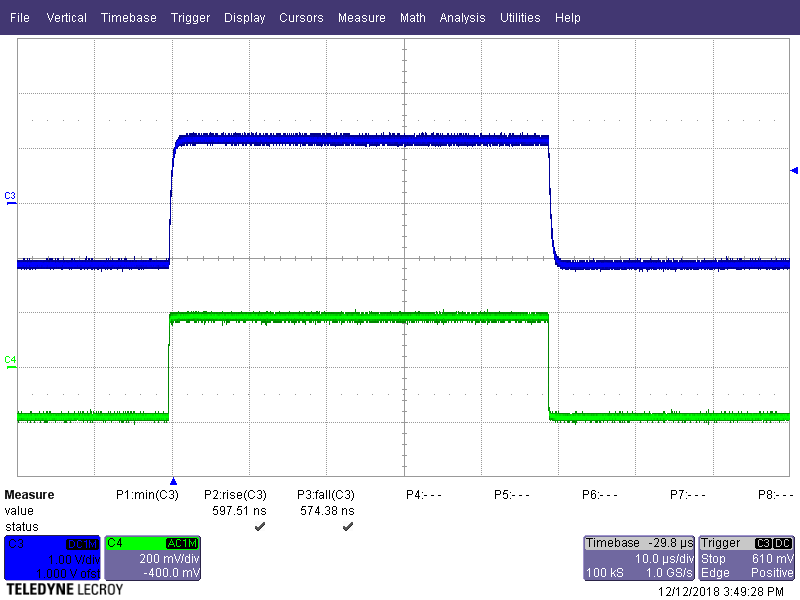Click the Edge trigger type text
Viewport: 800px width, 600px height.
(715, 573)
